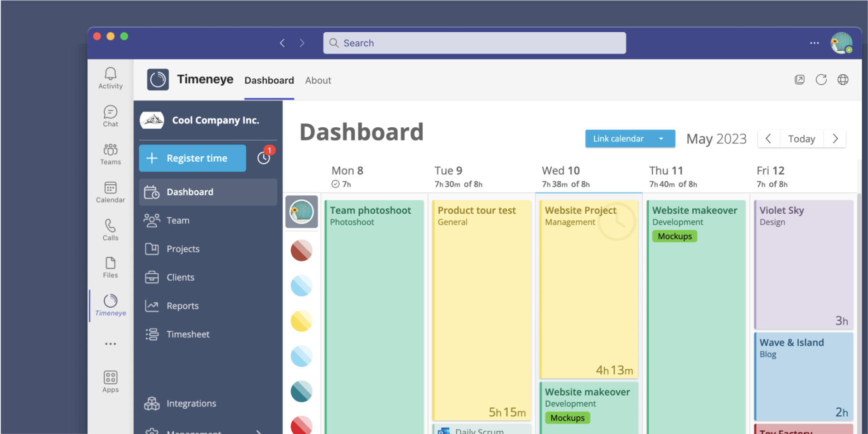Open Apps store in the sidebar

coord(110,381)
